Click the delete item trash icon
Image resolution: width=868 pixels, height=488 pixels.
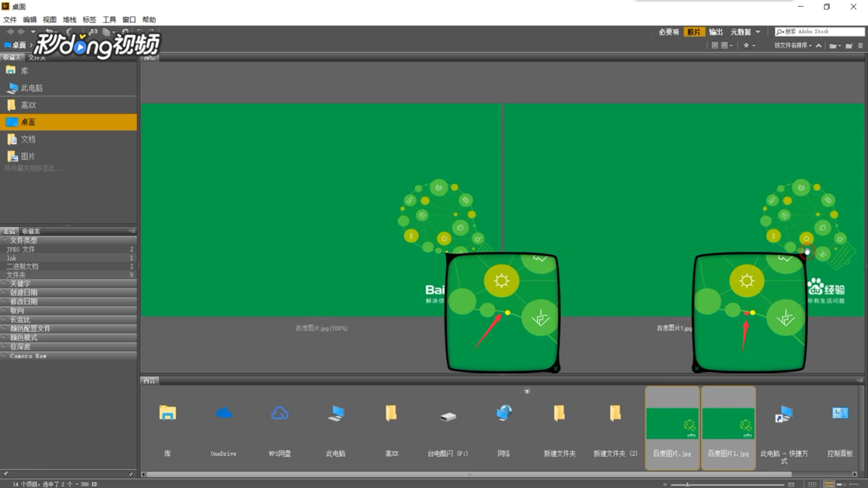(860, 45)
